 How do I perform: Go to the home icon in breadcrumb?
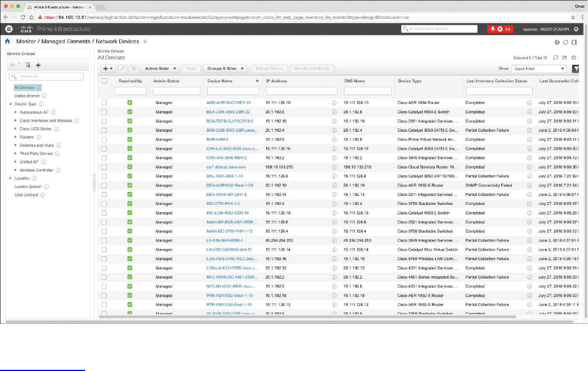point(7,41)
